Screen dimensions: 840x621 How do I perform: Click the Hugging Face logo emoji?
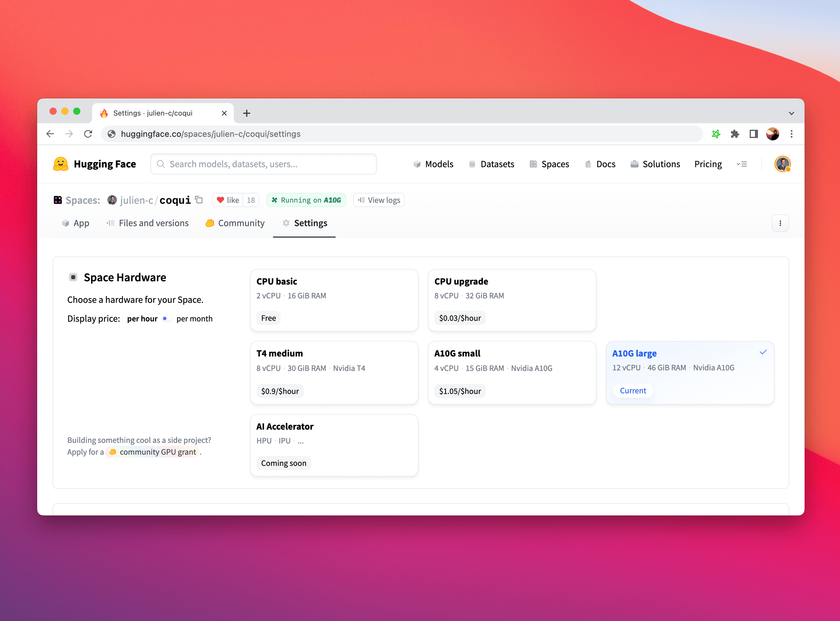(61, 164)
